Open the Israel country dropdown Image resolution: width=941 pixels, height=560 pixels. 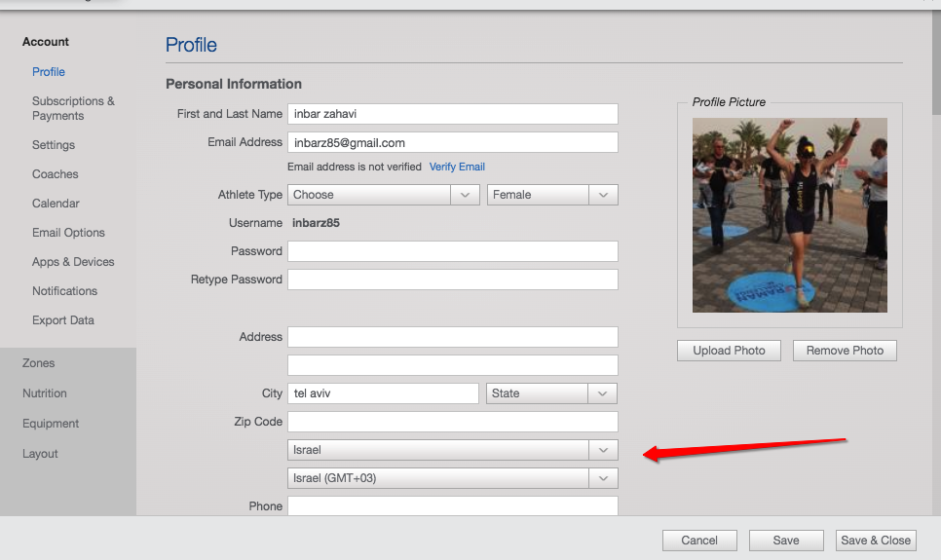(453, 450)
